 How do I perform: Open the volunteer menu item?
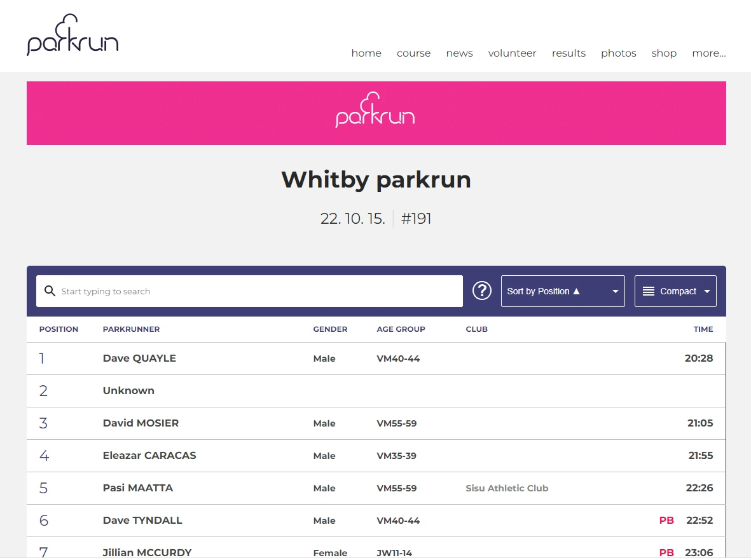512,53
